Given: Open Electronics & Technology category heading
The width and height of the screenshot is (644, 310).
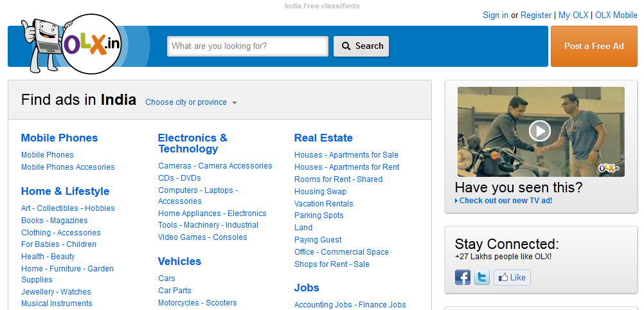Looking at the screenshot, I should [192, 143].
